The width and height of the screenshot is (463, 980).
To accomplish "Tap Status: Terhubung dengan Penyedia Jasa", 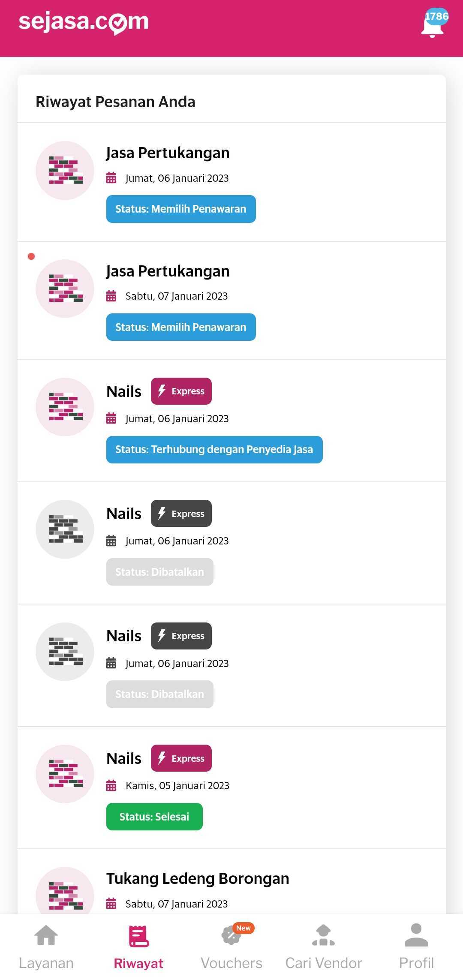I will [x=214, y=450].
